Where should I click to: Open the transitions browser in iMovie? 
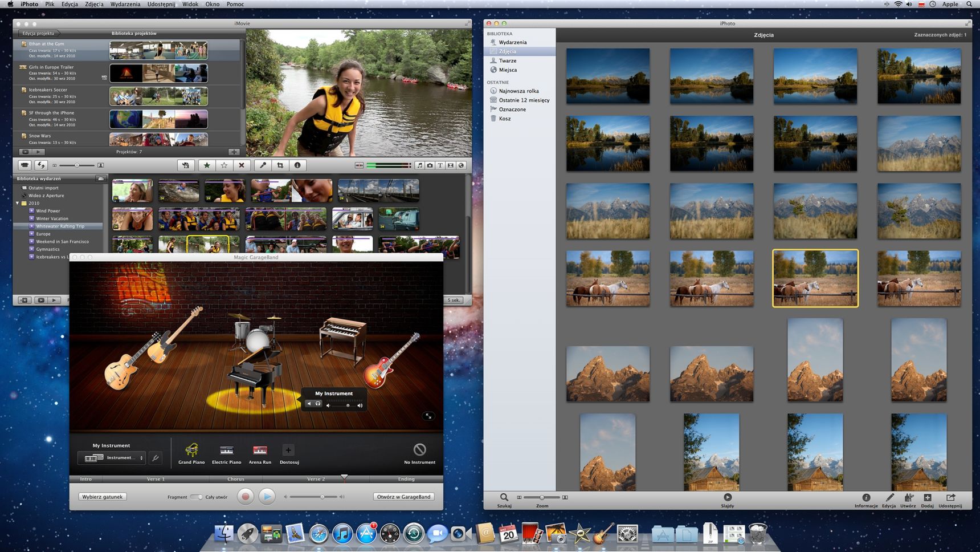coord(451,165)
